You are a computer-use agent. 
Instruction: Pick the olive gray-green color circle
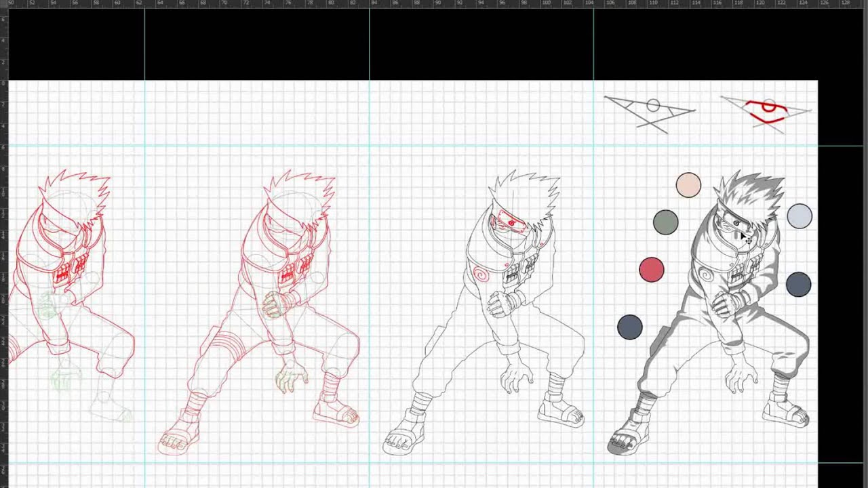[665, 222]
